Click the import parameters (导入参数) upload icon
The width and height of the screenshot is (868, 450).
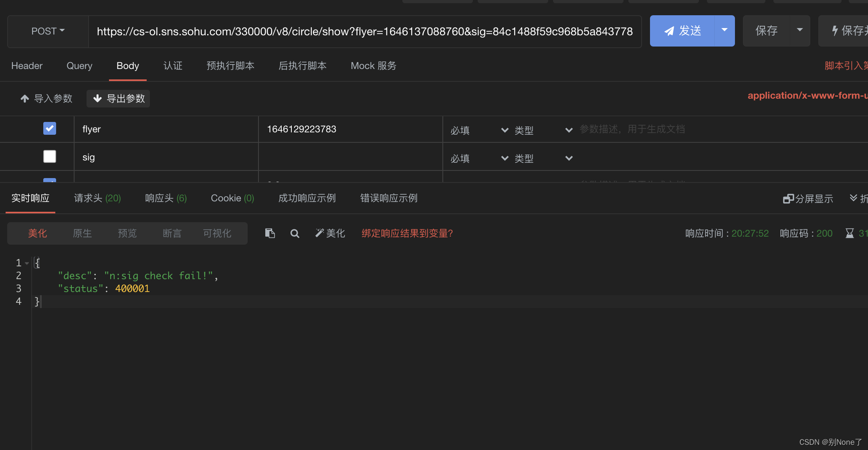(x=24, y=98)
